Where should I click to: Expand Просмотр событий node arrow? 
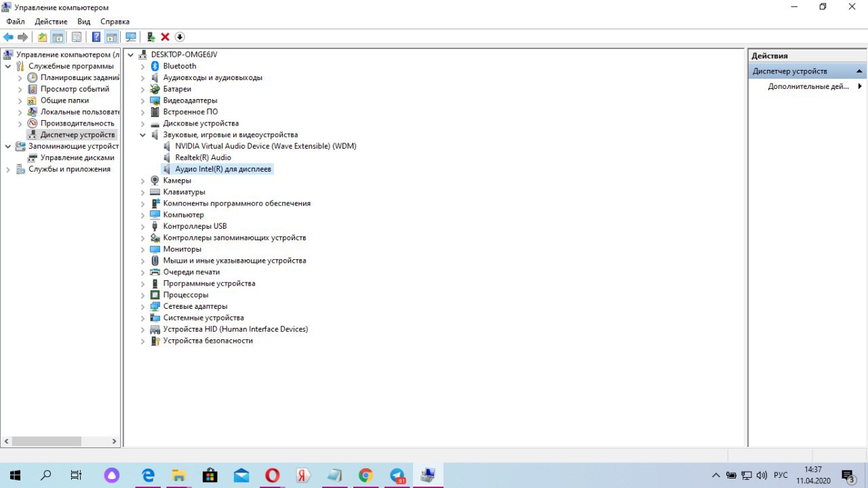[20, 89]
